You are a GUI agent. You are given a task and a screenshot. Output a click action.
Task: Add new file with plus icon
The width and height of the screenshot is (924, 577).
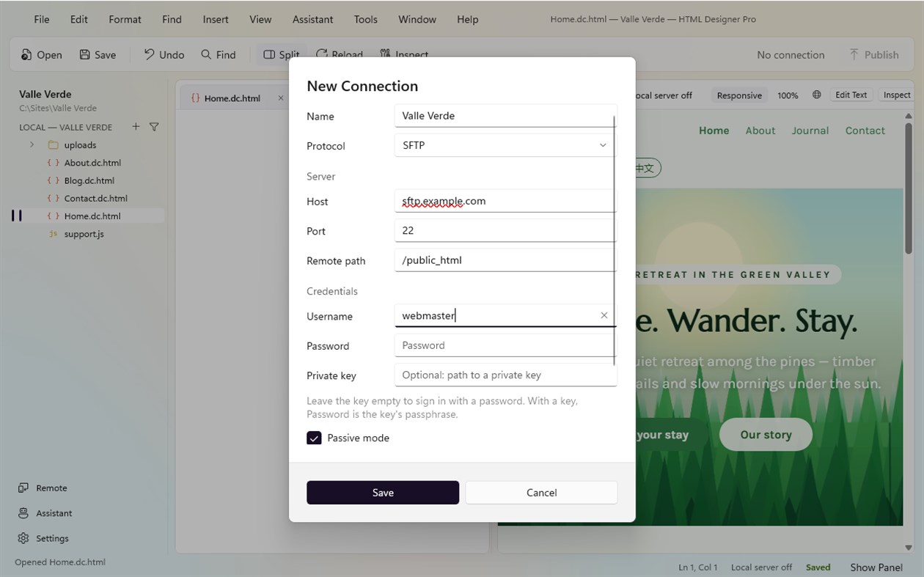136,127
